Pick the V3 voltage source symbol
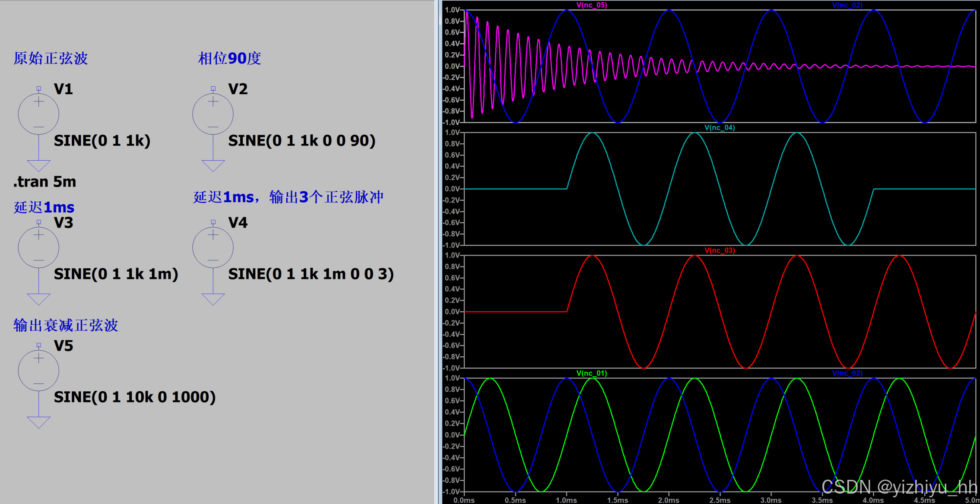The height and width of the screenshot is (504, 980). coord(38,247)
